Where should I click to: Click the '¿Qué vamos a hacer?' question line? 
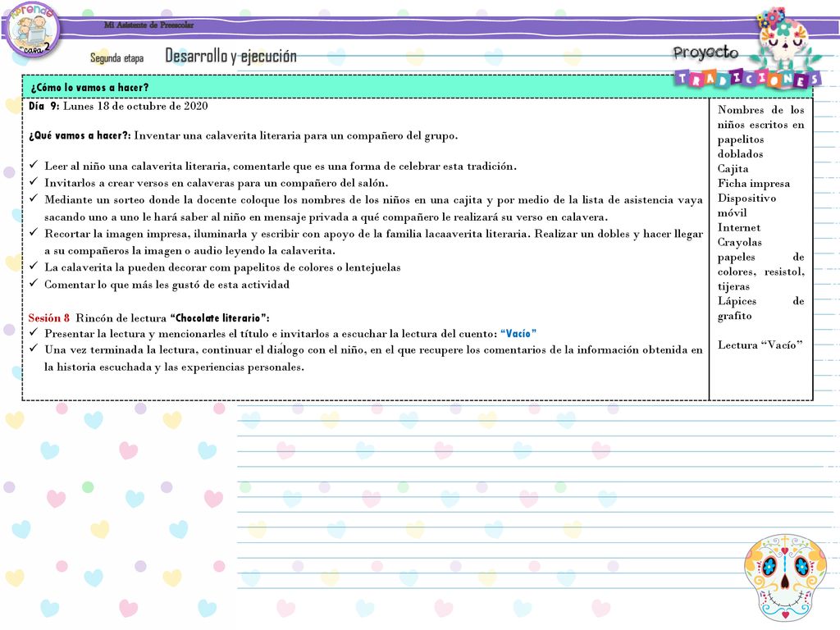243,135
